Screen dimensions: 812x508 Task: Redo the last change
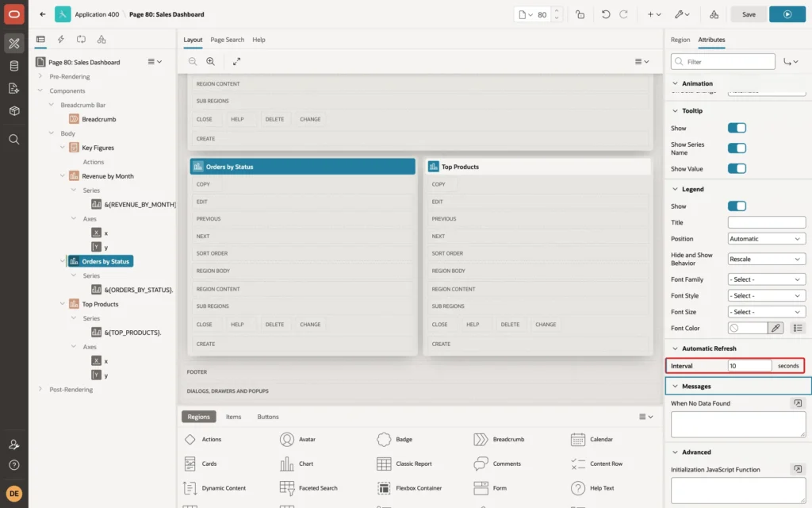[x=623, y=14]
